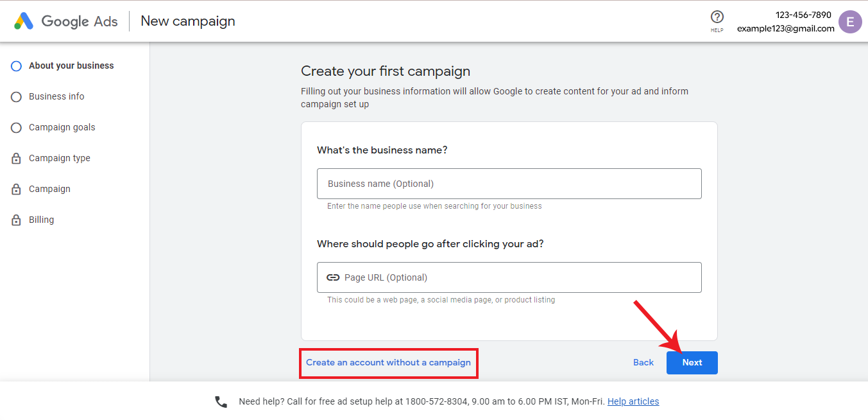Click the phone icon in help footer
Screen dimensions: 868x420
[221, 401]
